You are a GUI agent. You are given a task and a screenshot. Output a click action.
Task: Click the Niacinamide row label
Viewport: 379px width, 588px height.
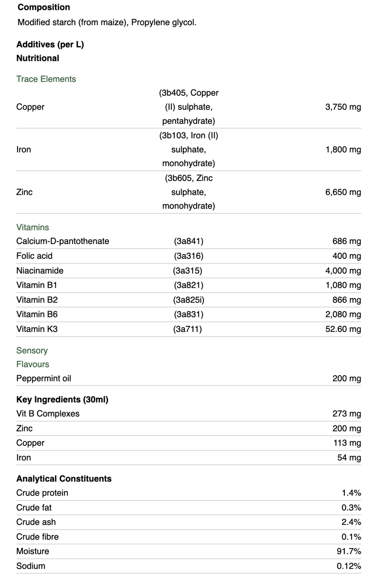(40, 271)
